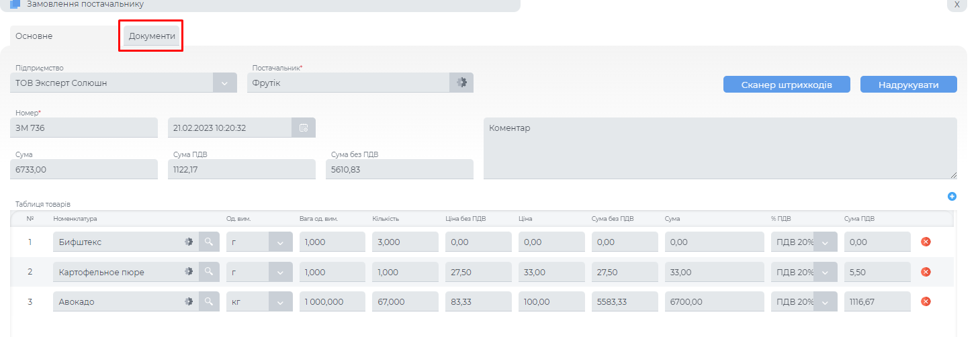The height and width of the screenshot is (337, 980).
Task: Open gear settings for Авокадо item
Action: pyautogui.click(x=189, y=301)
